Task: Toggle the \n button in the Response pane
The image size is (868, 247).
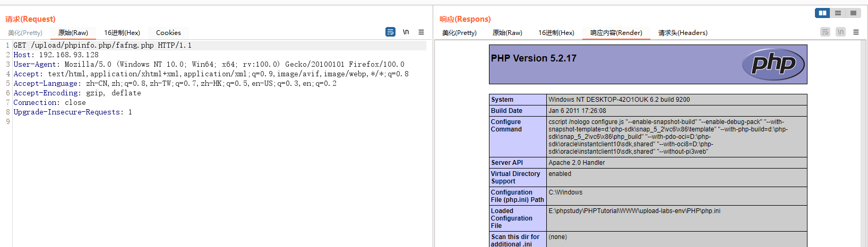Action: 840,32
